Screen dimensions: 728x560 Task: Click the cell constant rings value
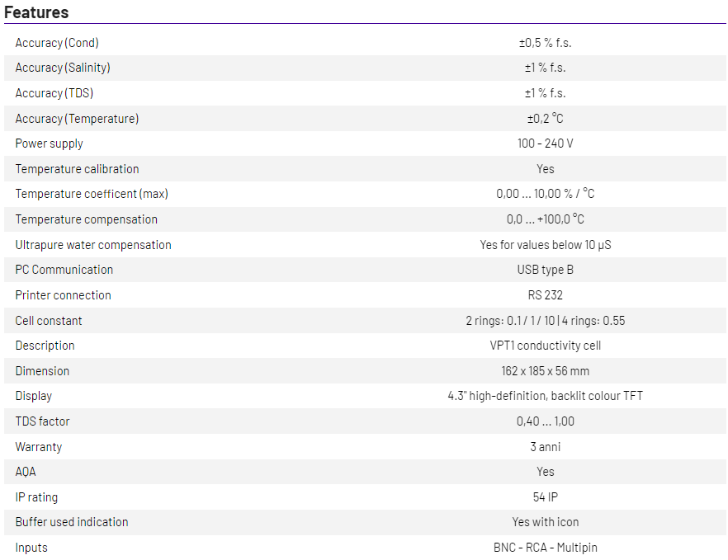point(545,321)
